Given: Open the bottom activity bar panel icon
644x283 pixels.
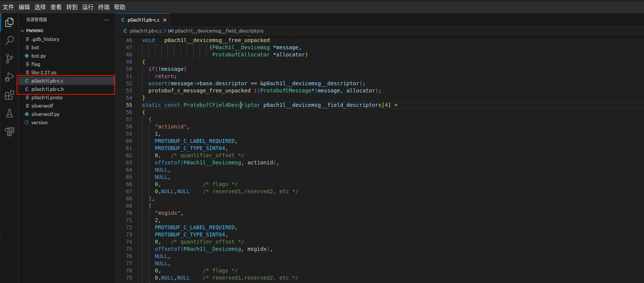Looking at the screenshot, I should click(9, 131).
